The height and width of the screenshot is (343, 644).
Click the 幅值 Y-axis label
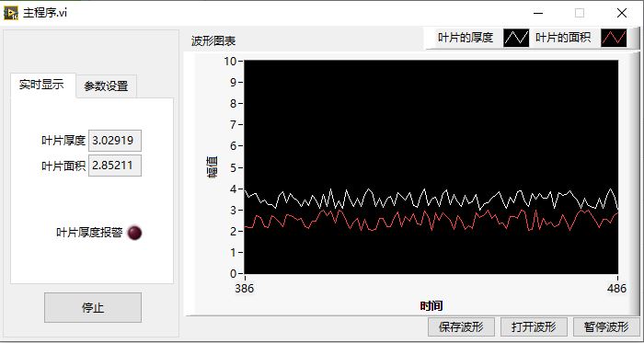212,167
